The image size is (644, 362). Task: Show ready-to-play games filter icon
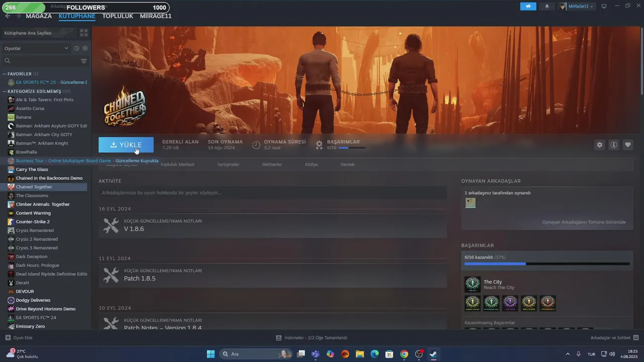85,48
